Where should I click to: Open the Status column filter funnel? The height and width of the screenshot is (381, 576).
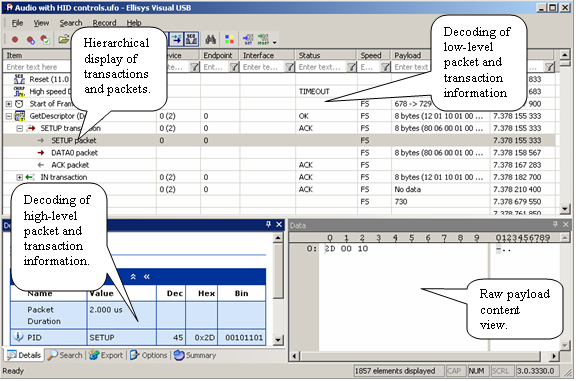tap(352, 67)
